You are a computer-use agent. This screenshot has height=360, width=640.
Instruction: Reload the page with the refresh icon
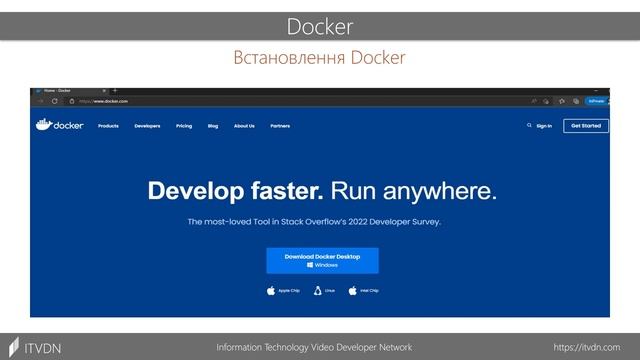[x=55, y=101]
